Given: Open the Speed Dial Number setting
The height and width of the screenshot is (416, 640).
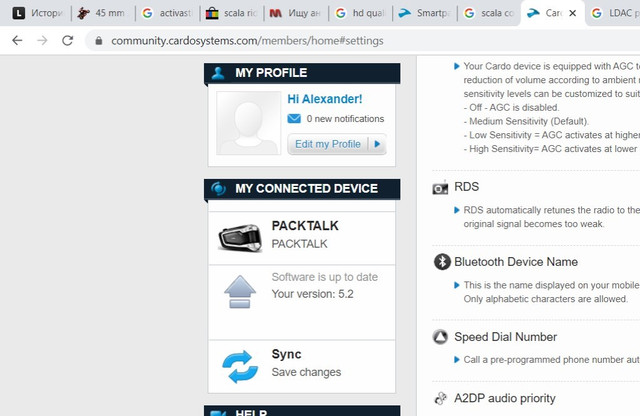Looking at the screenshot, I should 505,337.
